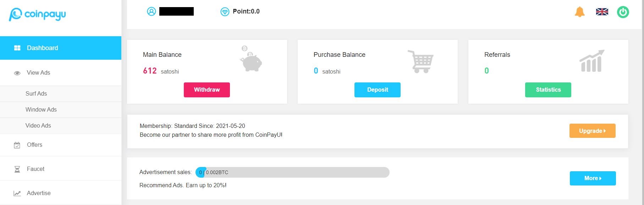
Task: Click the user profile avatar icon
Action: coord(152,11)
